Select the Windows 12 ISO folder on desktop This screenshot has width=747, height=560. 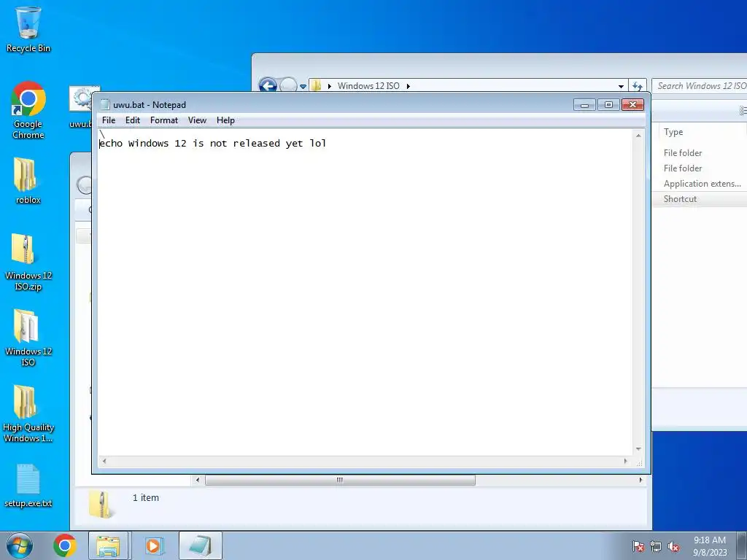tap(28, 338)
